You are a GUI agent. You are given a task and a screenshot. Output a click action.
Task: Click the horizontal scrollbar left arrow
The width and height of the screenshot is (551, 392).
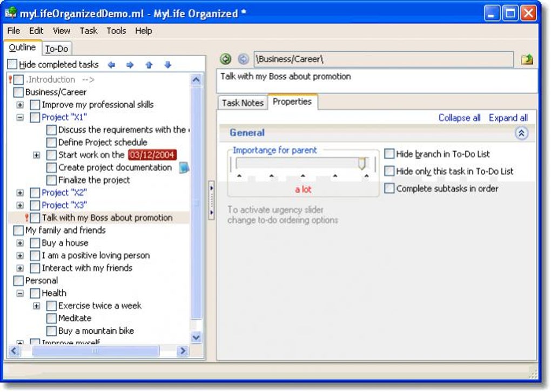tap(14, 350)
